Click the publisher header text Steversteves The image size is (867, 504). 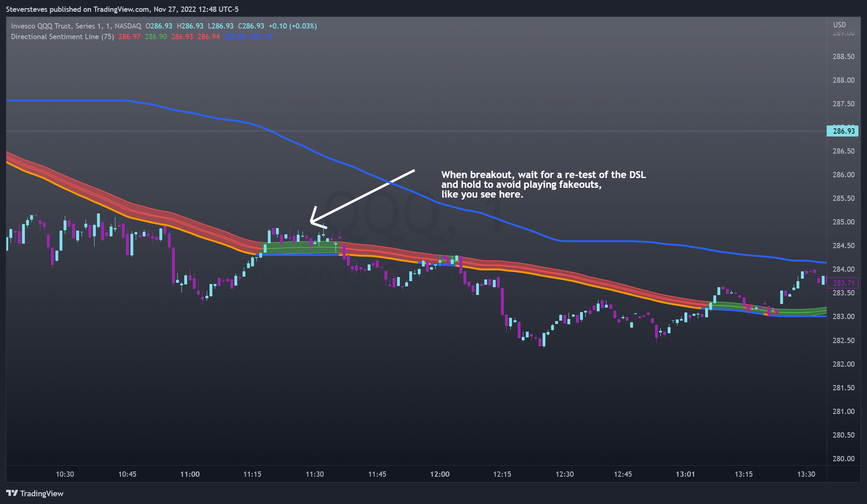(x=26, y=9)
